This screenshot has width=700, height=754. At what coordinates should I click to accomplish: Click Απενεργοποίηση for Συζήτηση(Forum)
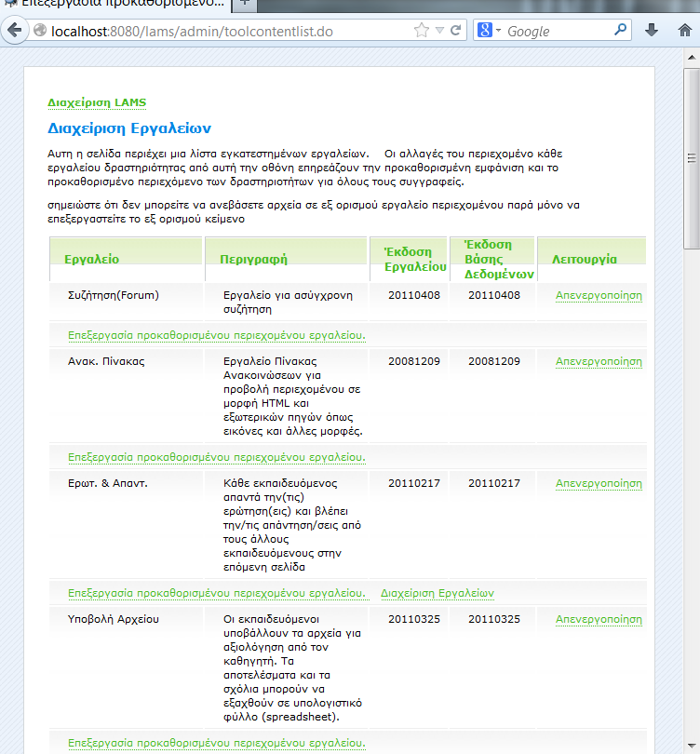(x=599, y=295)
